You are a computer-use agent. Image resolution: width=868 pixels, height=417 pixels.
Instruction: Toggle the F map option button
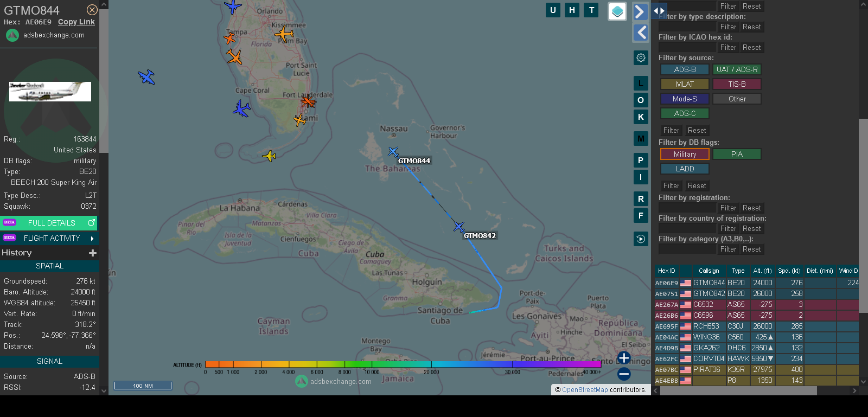(x=641, y=216)
